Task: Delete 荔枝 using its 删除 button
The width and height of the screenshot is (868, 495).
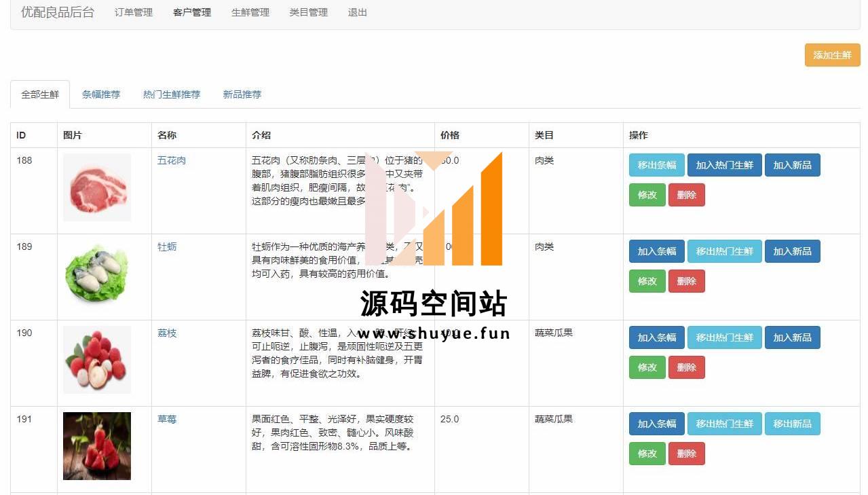Action: 686,367
